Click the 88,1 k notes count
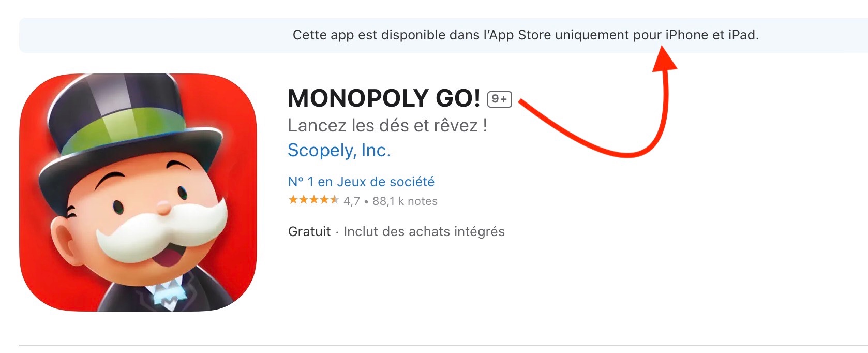868x353 pixels. (405, 201)
